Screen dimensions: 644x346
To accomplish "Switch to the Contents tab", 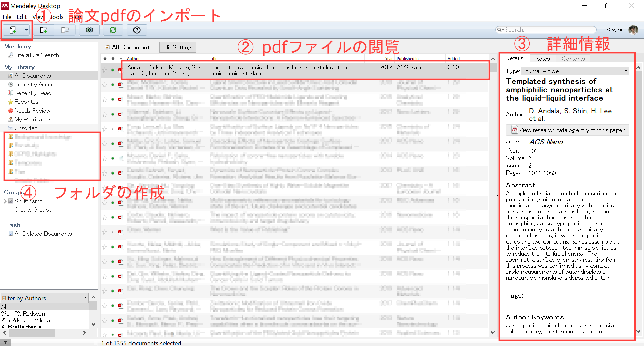I will (573, 59).
